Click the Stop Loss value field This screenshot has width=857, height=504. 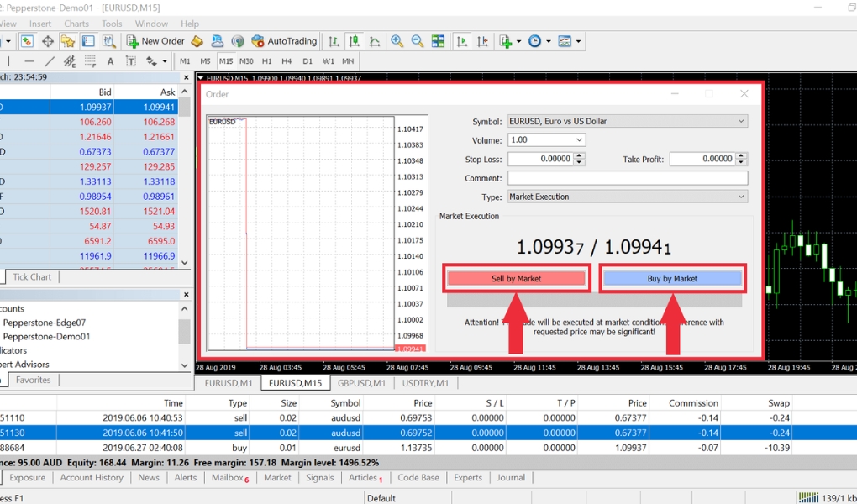[542, 159]
